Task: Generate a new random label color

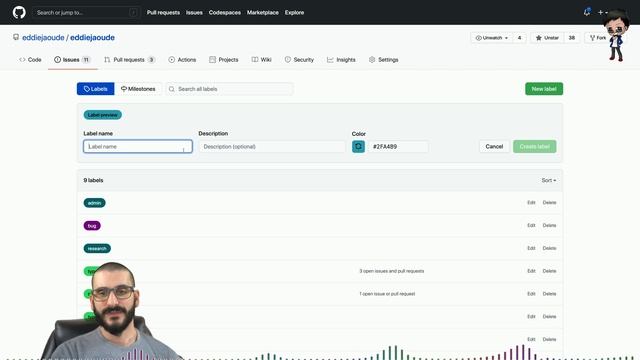Action: (358, 147)
